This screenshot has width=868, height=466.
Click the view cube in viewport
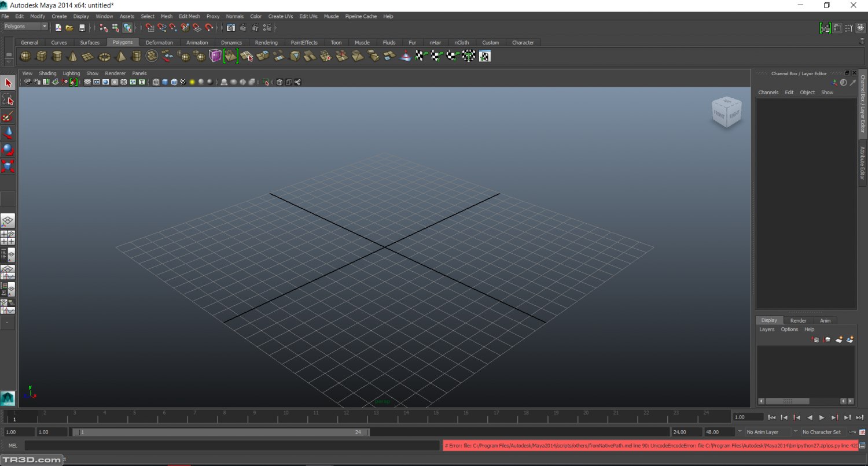tap(726, 112)
